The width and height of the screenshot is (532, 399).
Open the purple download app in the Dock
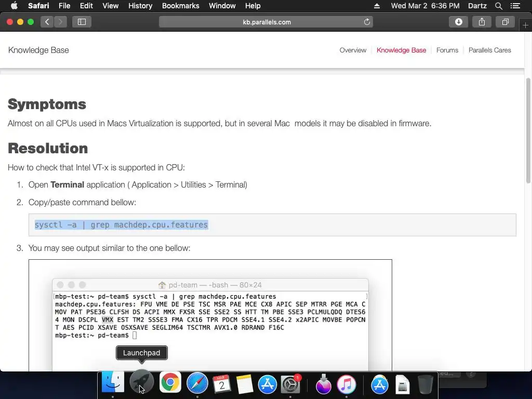click(x=323, y=384)
